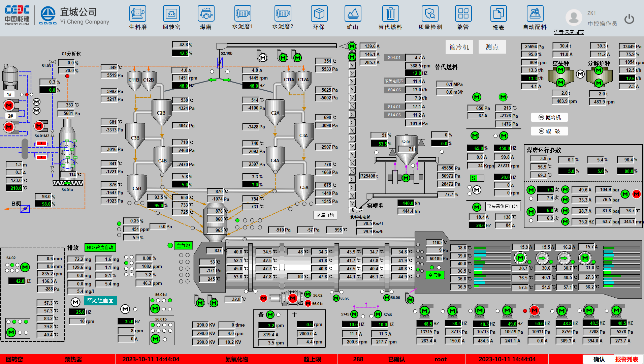This screenshot has width=644, height=364.
Task: Toggle the 篦冷机 radio option
Action: (x=549, y=117)
